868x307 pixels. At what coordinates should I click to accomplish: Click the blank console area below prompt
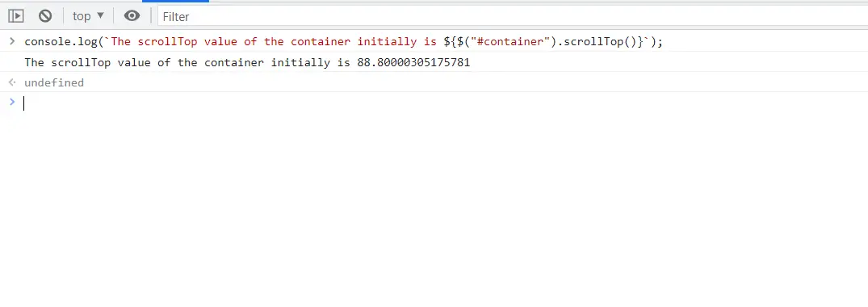click(x=434, y=211)
